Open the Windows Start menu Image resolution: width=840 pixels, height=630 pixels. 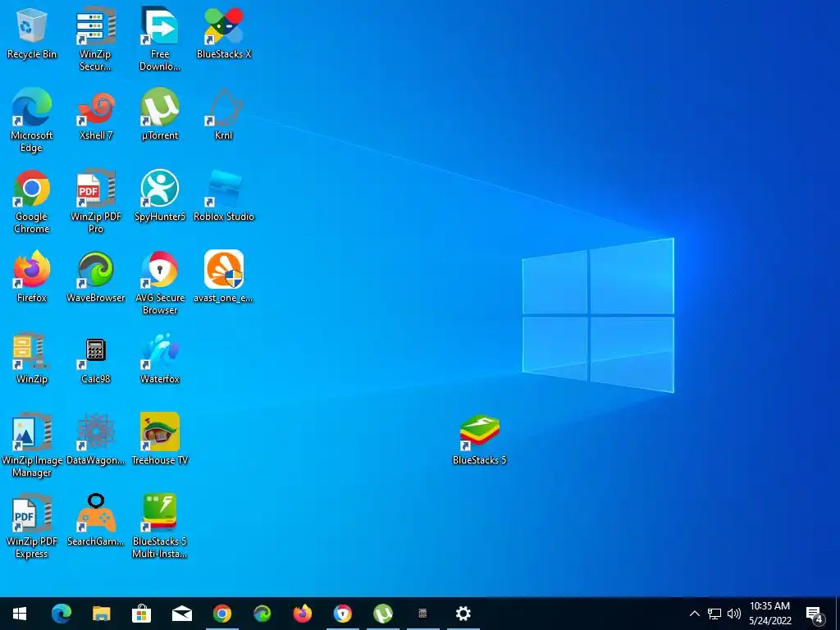[x=20, y=614]
